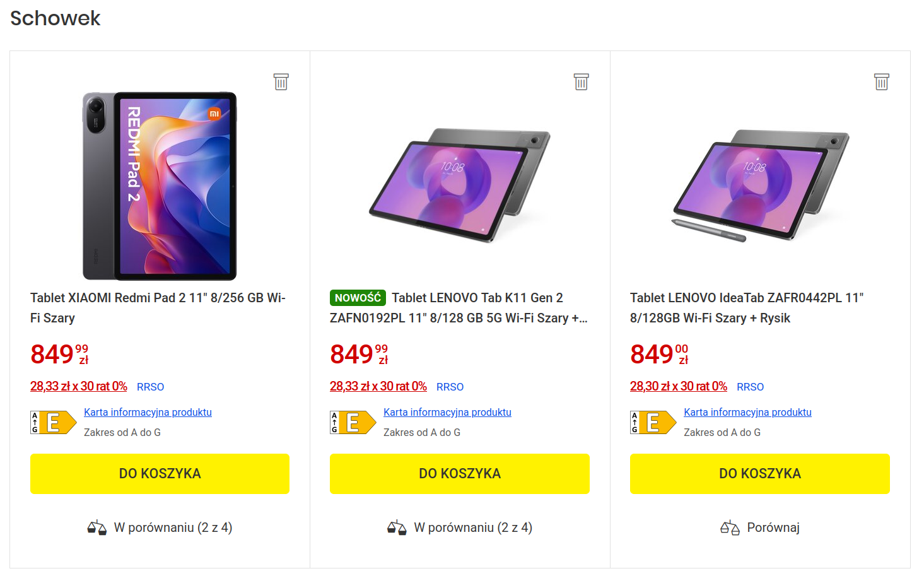Click trash icon for Lenovo IdeaTab
The image size is (924, 583).
pos(881,81)
